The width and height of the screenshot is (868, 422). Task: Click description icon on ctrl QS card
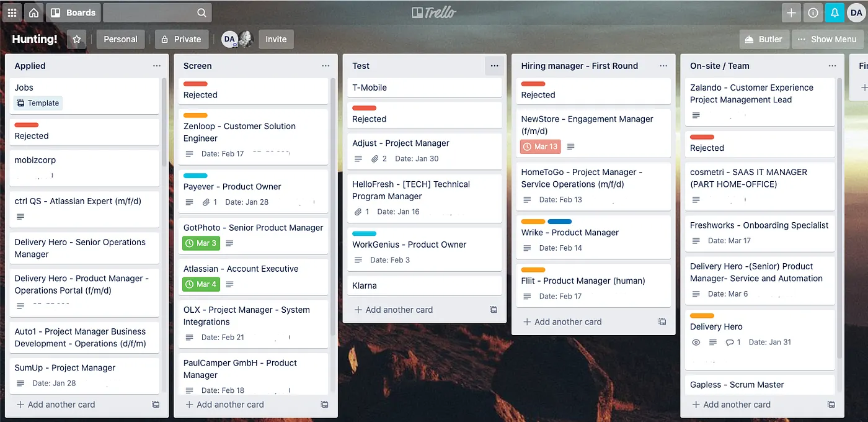[x=20, y=217]
